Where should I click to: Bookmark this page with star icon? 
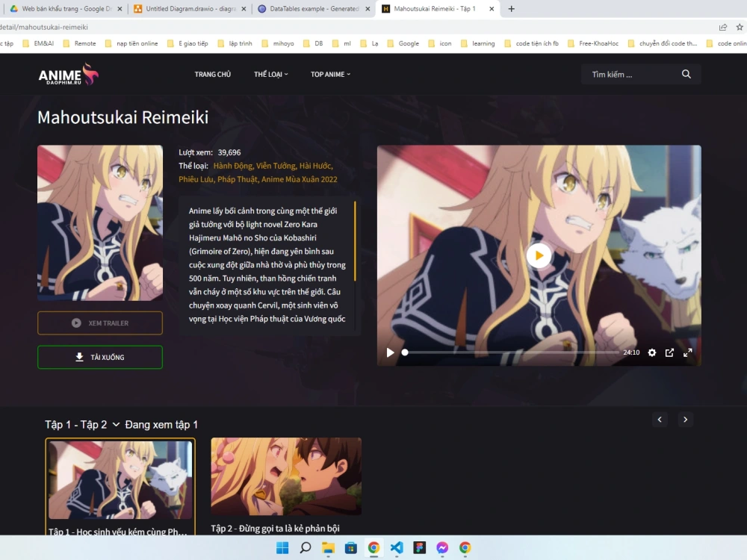click(740, 27)
